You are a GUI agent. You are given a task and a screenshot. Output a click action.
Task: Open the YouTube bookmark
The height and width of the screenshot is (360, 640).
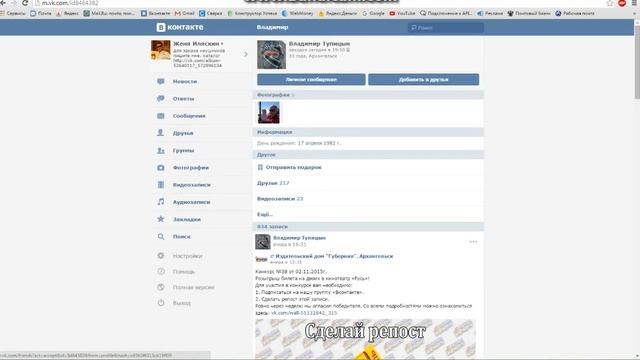tap(402, 13)
